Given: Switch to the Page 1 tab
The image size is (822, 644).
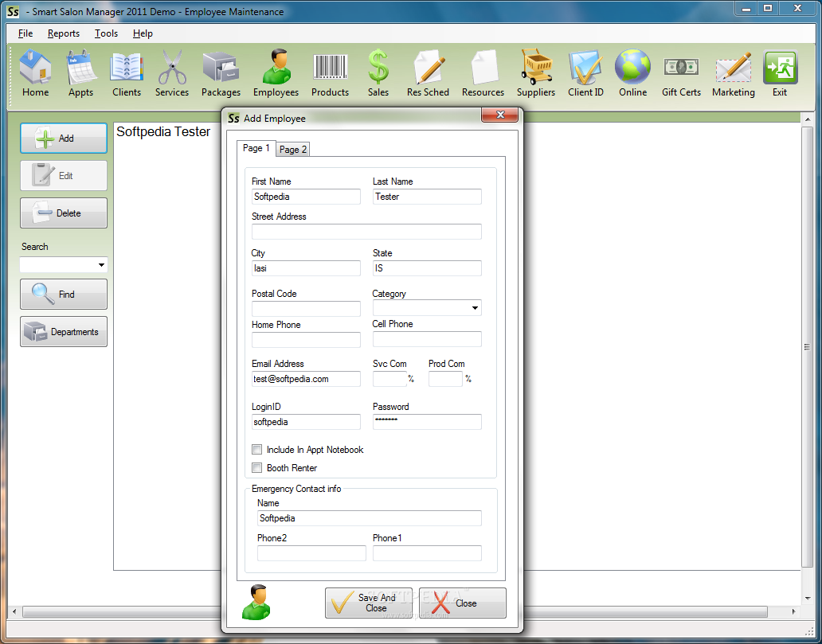Looking at the screenshot, I should (x=256, y=148).
